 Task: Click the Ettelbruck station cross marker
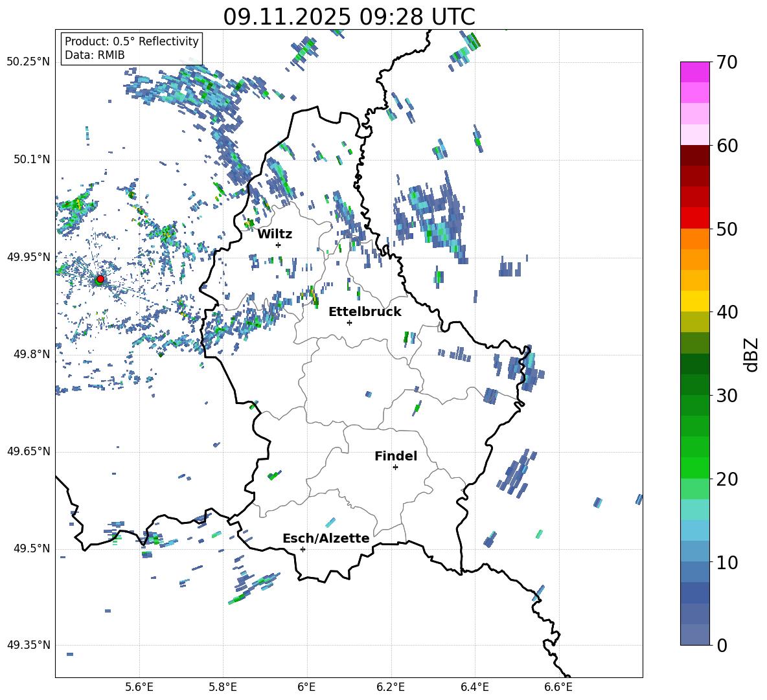coord(349,322)
